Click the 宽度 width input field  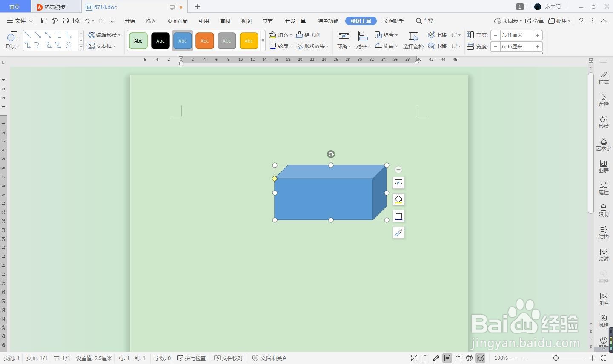tap(516, 47)
